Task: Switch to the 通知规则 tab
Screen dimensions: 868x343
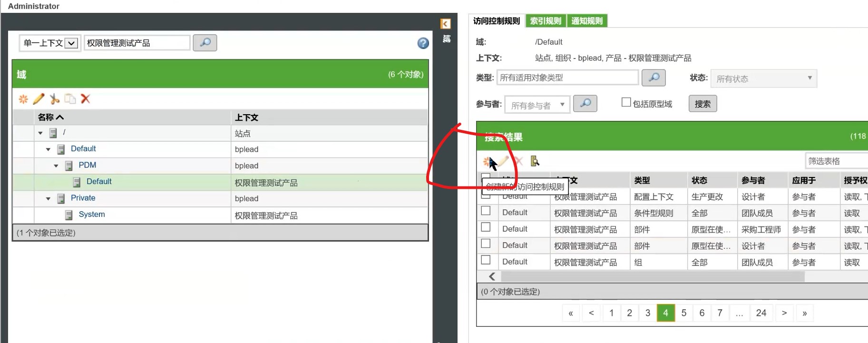Action: pos(587,21)
